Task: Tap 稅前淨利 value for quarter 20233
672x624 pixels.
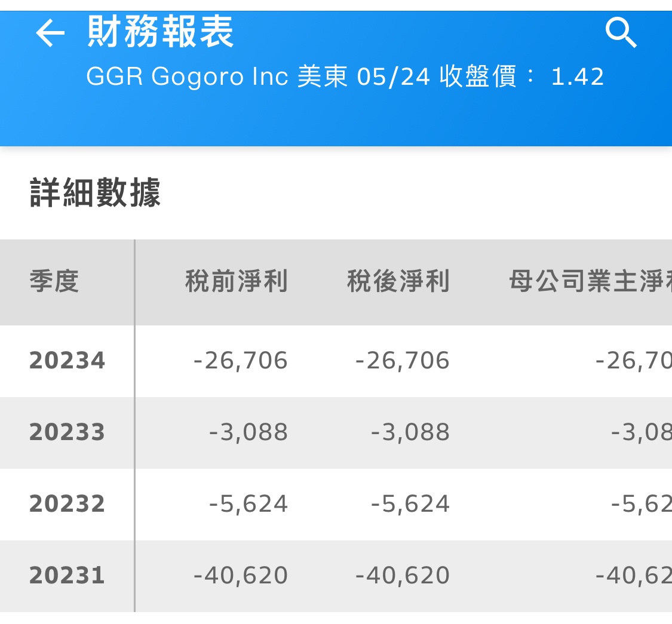Action: click(x=248, y=432)
